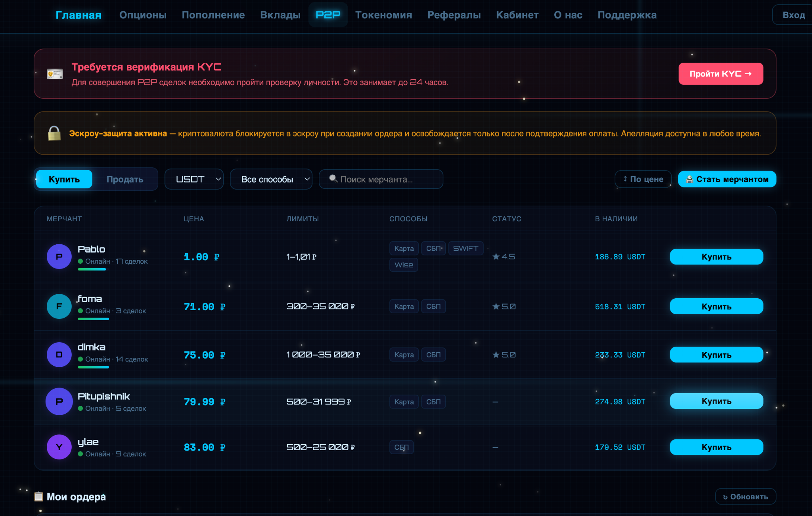Image resolution: width=812 pixels, height=516 pixels.
Task: Click the Вход login button
Action: pyautogui.click(x=793, y=15)
